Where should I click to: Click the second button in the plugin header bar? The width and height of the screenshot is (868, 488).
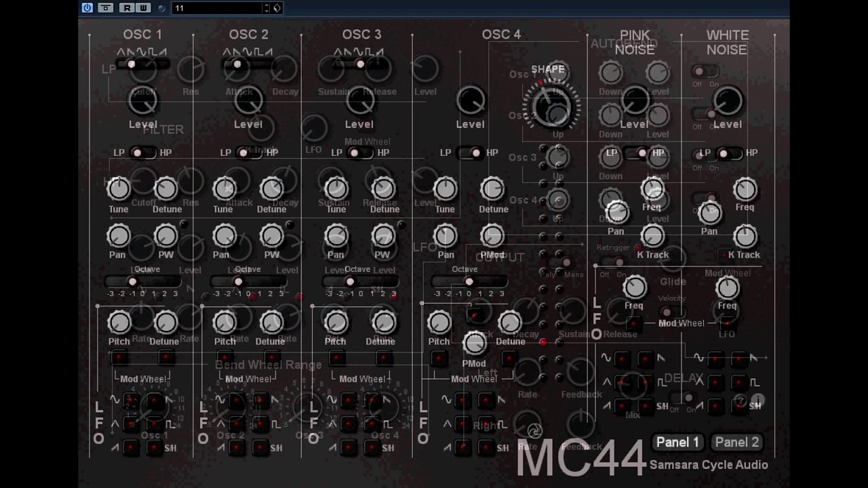click(106, 8)
